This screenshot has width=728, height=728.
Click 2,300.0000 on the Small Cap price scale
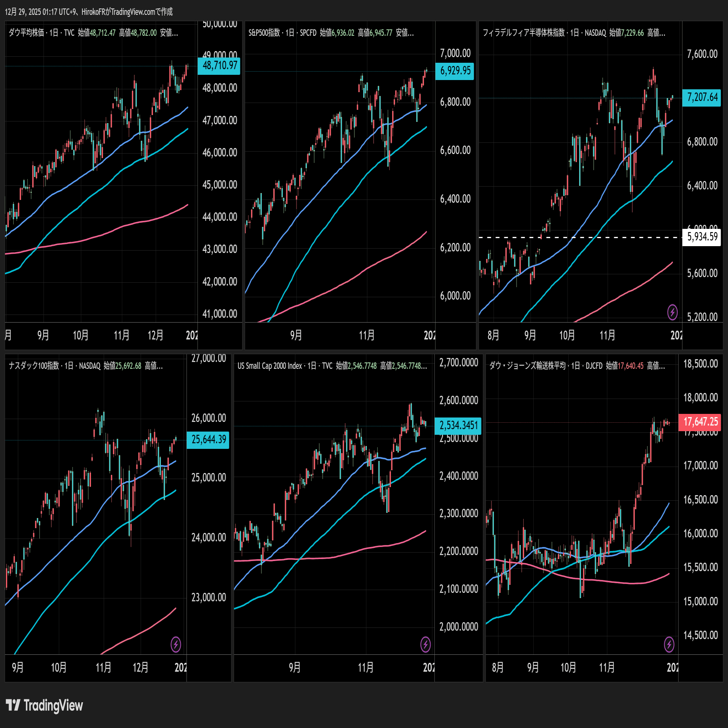pos(459,513)
